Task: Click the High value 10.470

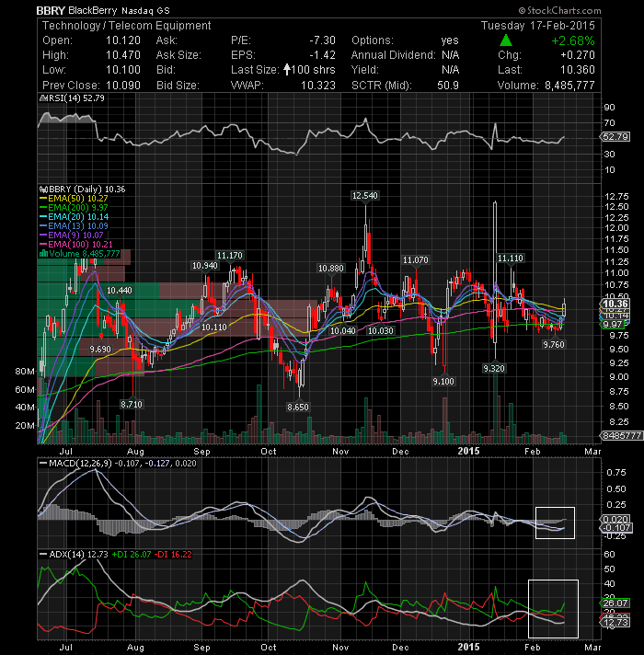Action: coord(123,55)
